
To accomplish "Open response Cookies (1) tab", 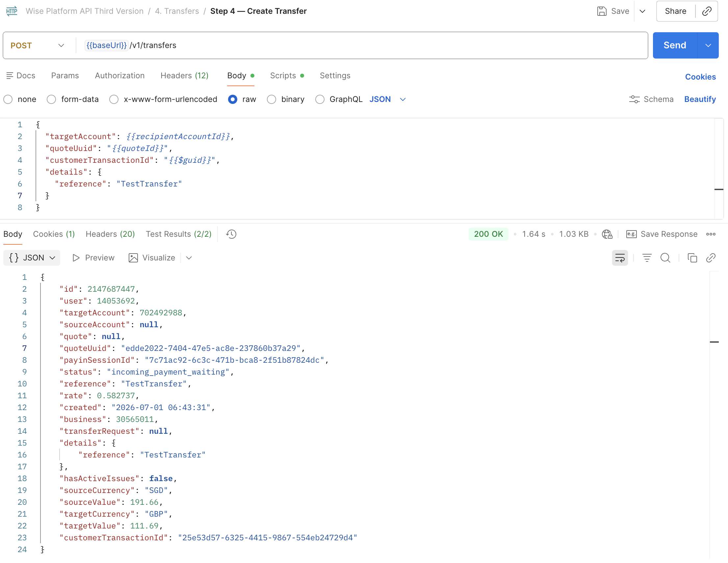I will 54,234.
